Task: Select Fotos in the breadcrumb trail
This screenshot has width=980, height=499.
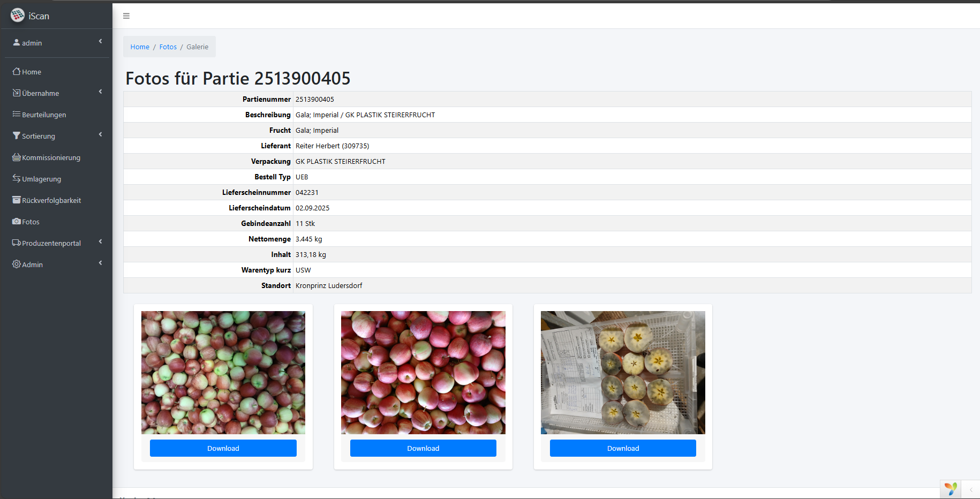Action: pyautogui.click(x=168, y=47)
